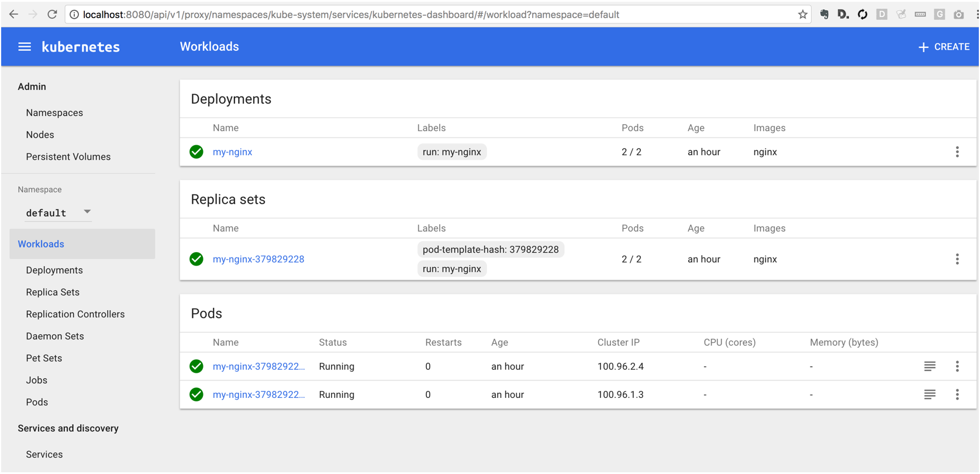This screenshot has width=980, height=474.
Task: Click the site info icon in address bar
Action: click(x=74, y=15)
